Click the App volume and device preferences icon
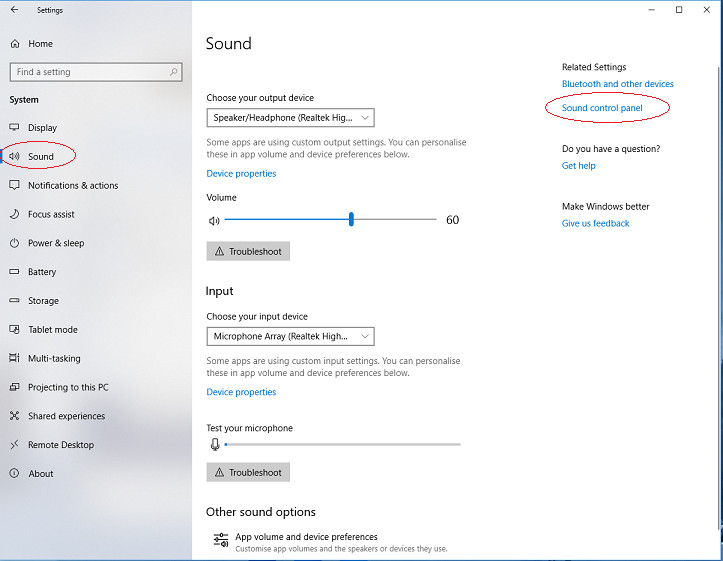This screenshot has height=561, width=723. pos(221,541)
